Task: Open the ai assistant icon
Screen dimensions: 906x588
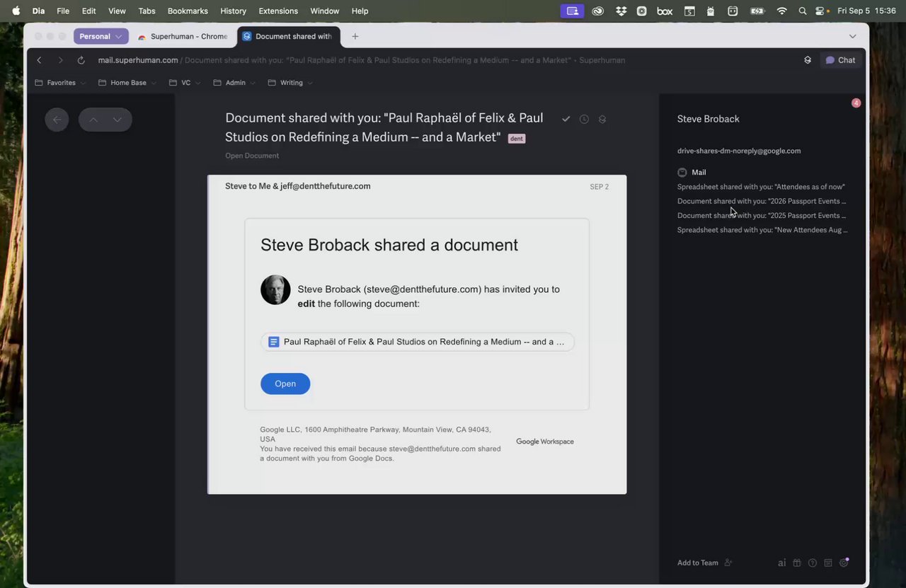Action: coord(782,563)
